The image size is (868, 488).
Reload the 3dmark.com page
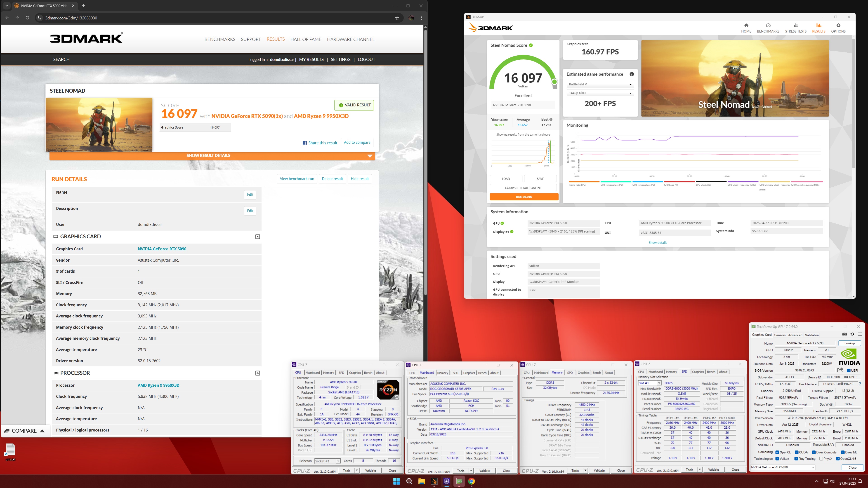point(27,18)
